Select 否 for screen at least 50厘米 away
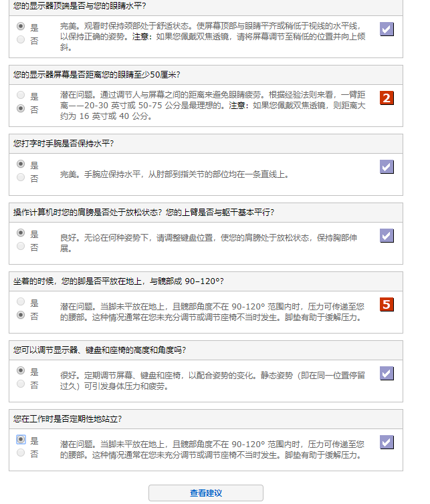This screenshot has height=504, width=430. 21,108
